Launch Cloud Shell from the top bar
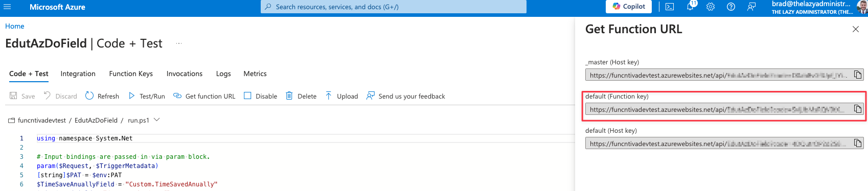The image size is (868, 191). (670, 7)
